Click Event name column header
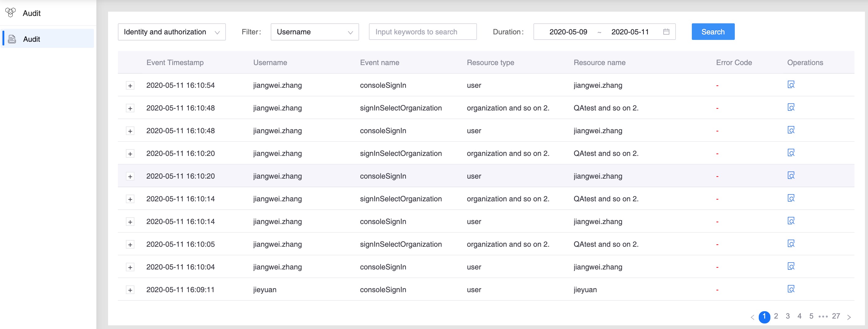 (379, 62)
